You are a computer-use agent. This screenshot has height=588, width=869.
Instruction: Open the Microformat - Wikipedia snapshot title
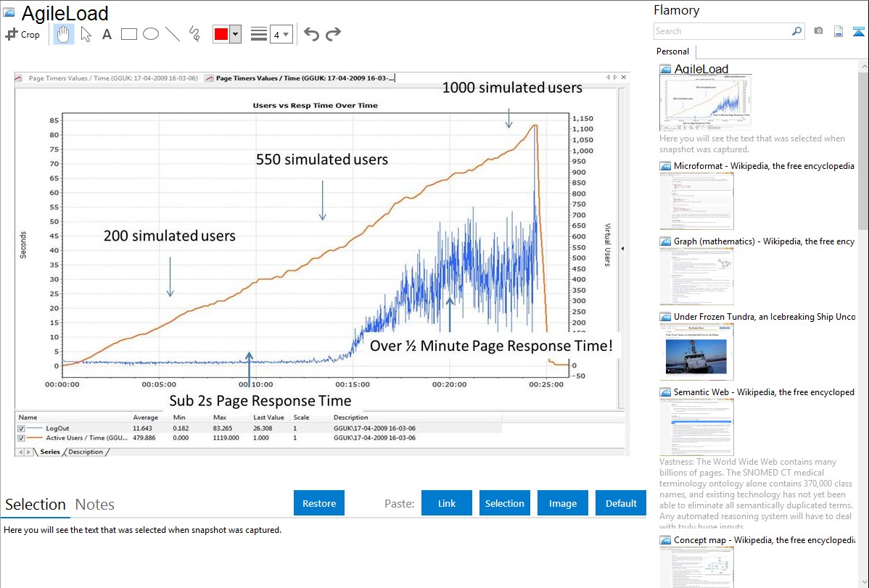pos(765,166)
